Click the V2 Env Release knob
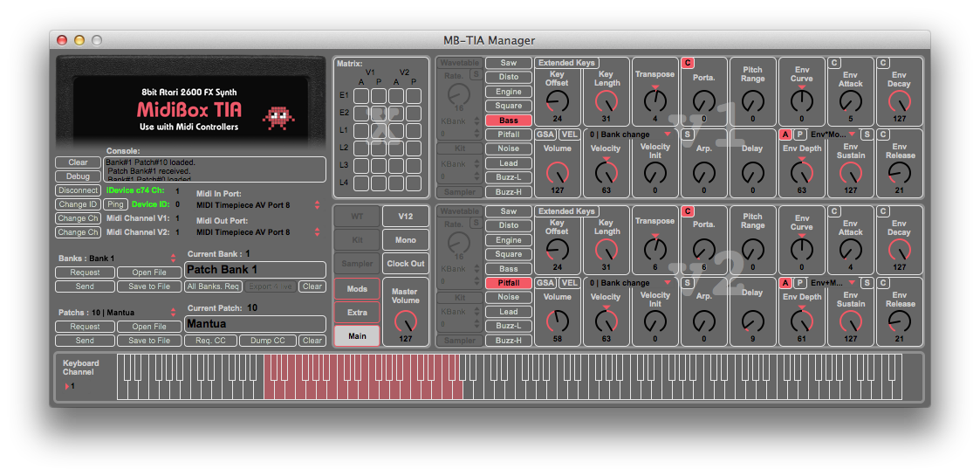This screenshot has height=476, width=980. click(900, 321)
